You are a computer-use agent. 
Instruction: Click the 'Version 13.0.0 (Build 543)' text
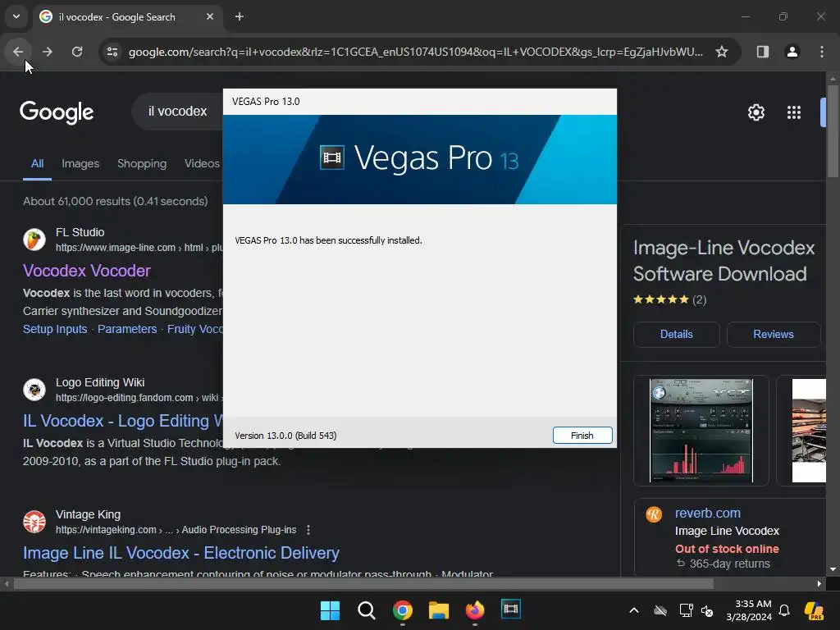click(x=285, y=436)
